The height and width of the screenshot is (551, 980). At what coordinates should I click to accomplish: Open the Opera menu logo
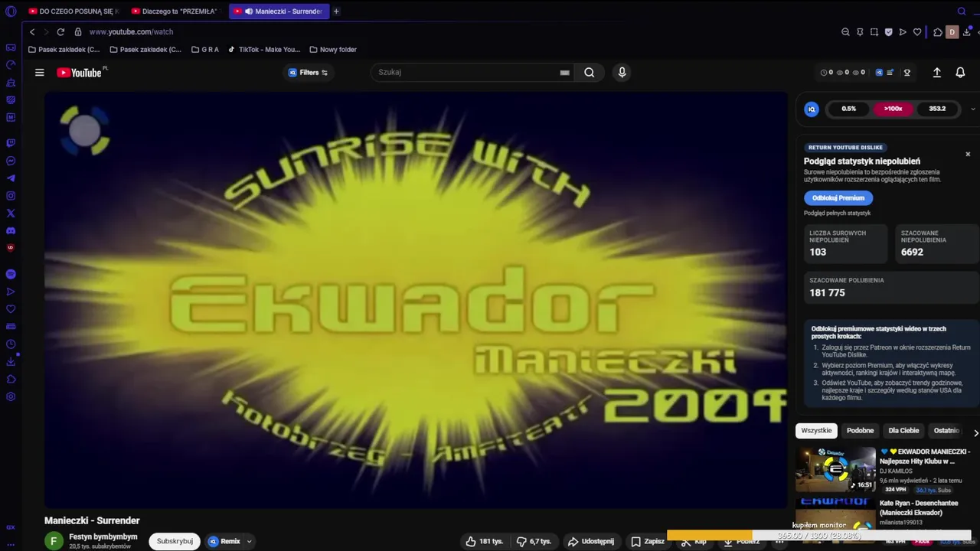(x=11, y=11)
